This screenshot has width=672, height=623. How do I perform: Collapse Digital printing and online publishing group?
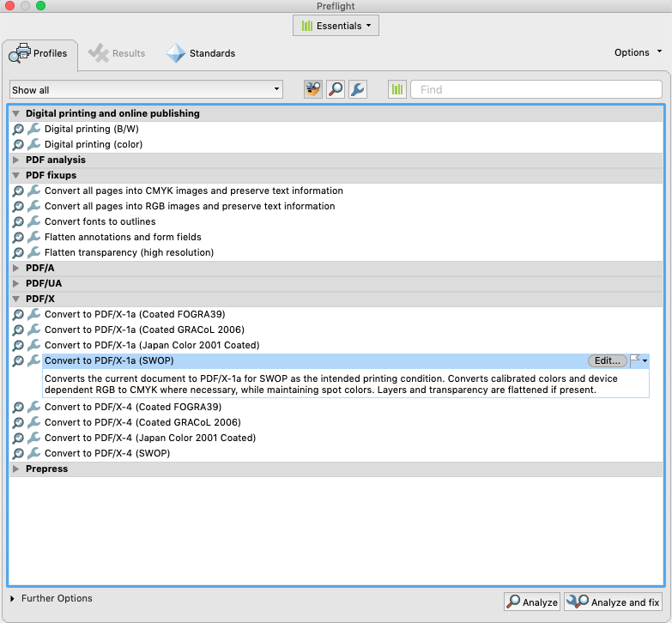tap(15, 113)
